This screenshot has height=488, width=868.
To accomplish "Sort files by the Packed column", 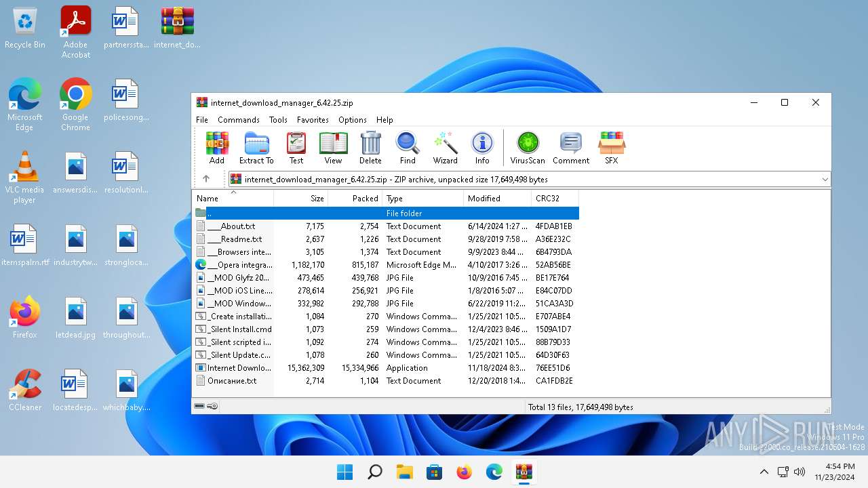I will [x=355, y=199].
